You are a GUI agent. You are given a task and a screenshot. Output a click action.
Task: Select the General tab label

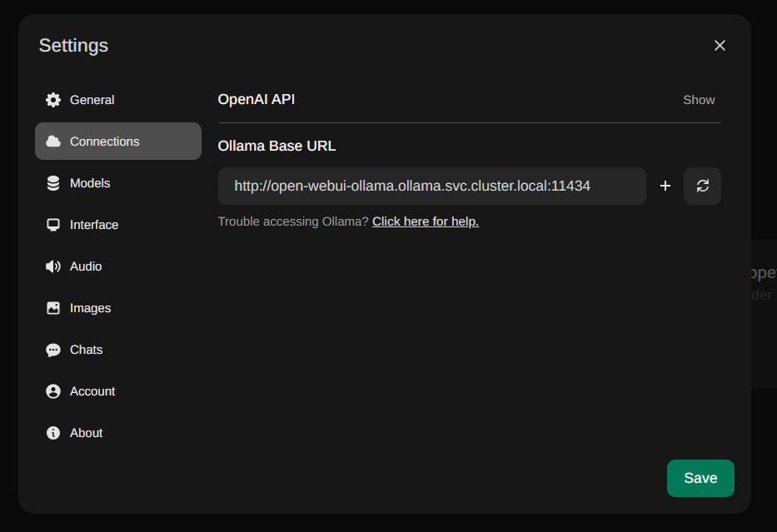pos(92,100)
